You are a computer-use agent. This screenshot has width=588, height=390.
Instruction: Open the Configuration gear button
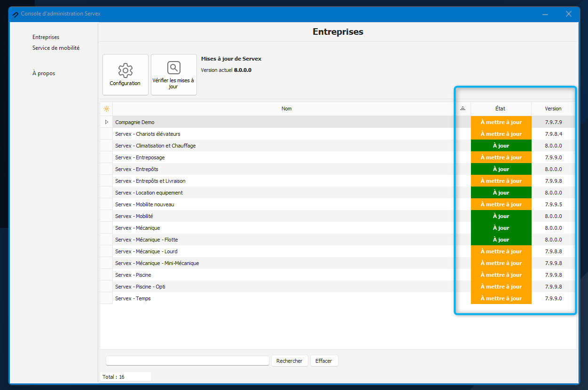[x=125, y=75]
